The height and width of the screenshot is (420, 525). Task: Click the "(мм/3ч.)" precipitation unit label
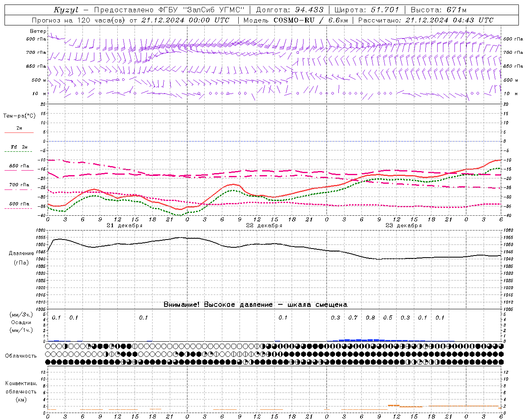(x=21, y=315)
